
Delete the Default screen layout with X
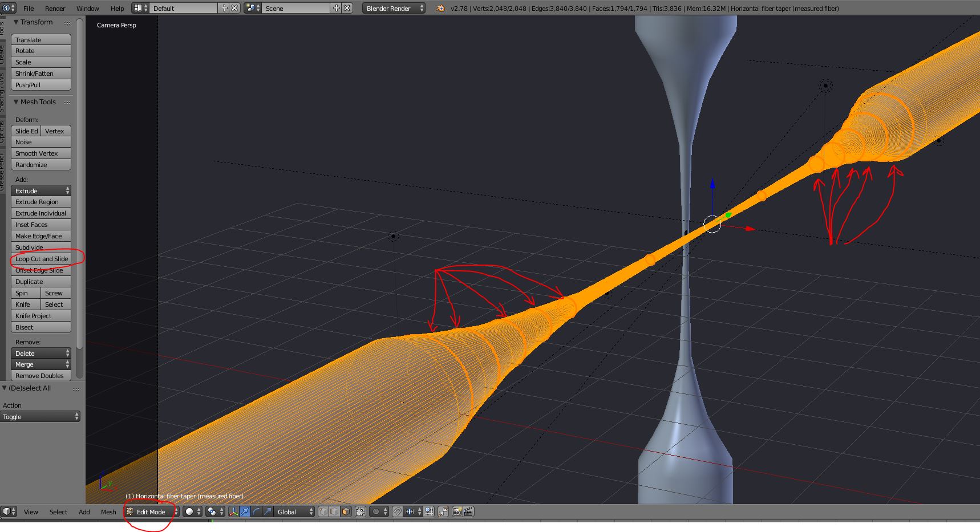pyautogui.click(x=234, y=8)
